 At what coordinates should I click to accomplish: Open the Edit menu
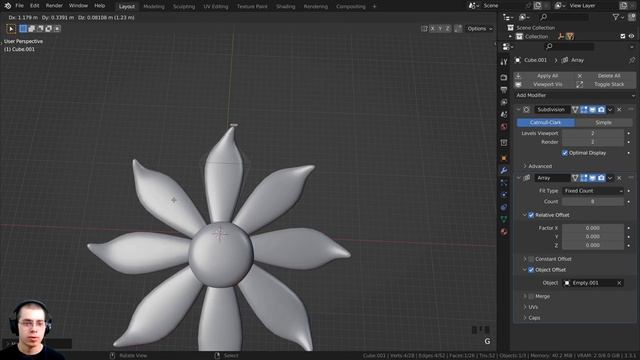pos(35,6)
